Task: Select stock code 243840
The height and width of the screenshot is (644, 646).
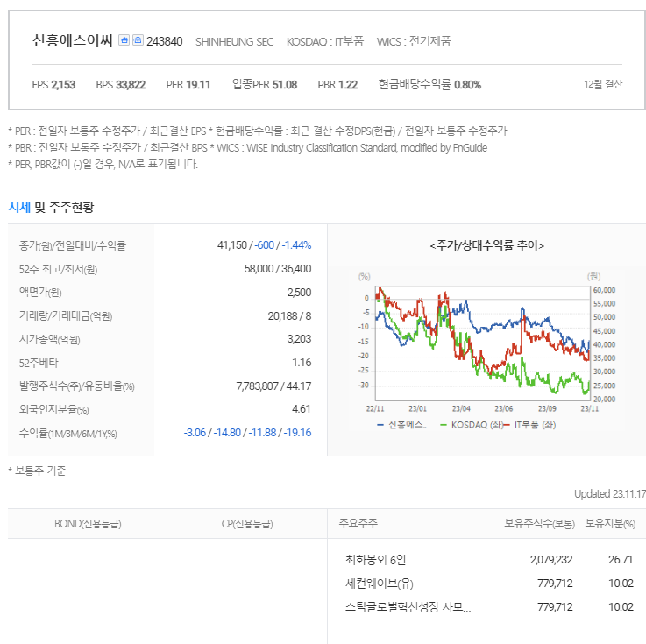Action: tap(165, 41)
